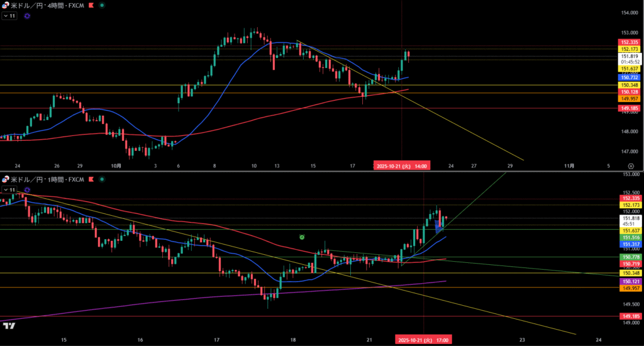
Task: Click the TradingView logo in bottom-left corner
Action: click(x=9, y=325)
